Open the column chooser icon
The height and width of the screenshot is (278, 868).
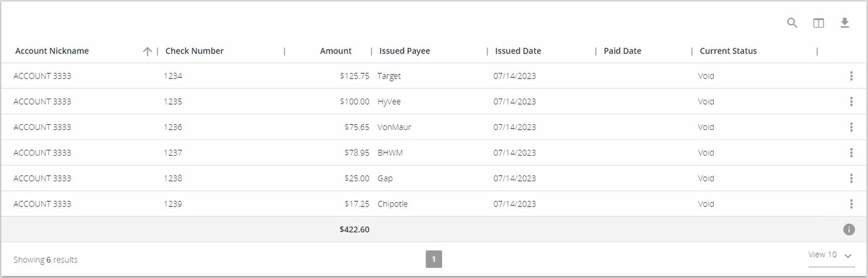click(818, 23)
